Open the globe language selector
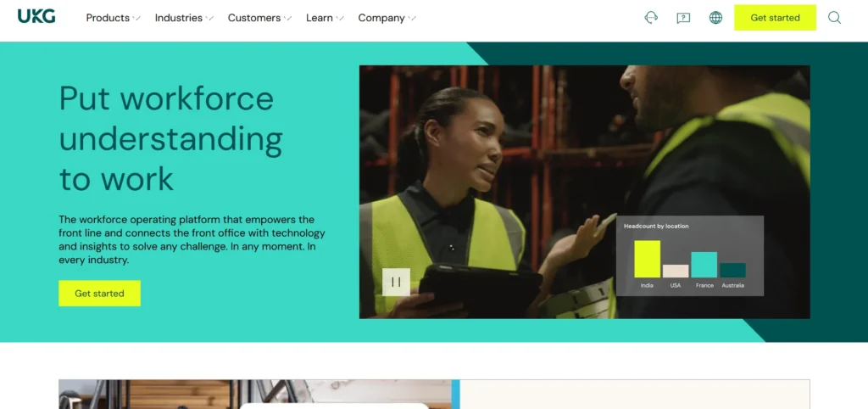The image size is (868, 409). 715,18
